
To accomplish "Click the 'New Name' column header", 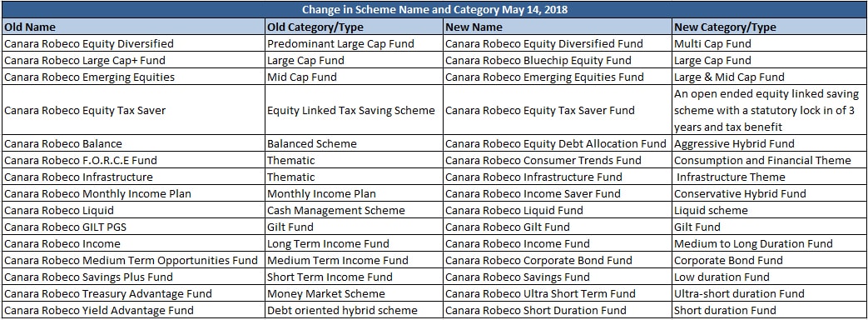I will pos(558,27).
